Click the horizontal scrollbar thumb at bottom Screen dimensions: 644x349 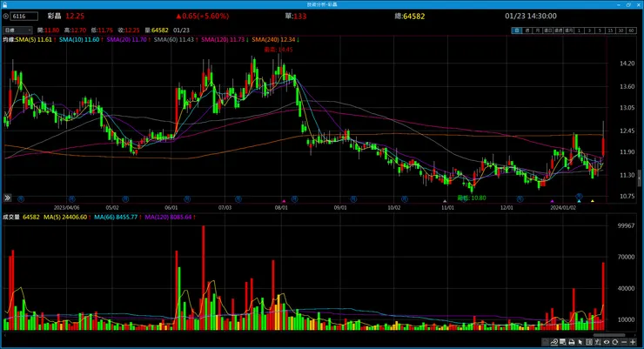coord(608,334)
